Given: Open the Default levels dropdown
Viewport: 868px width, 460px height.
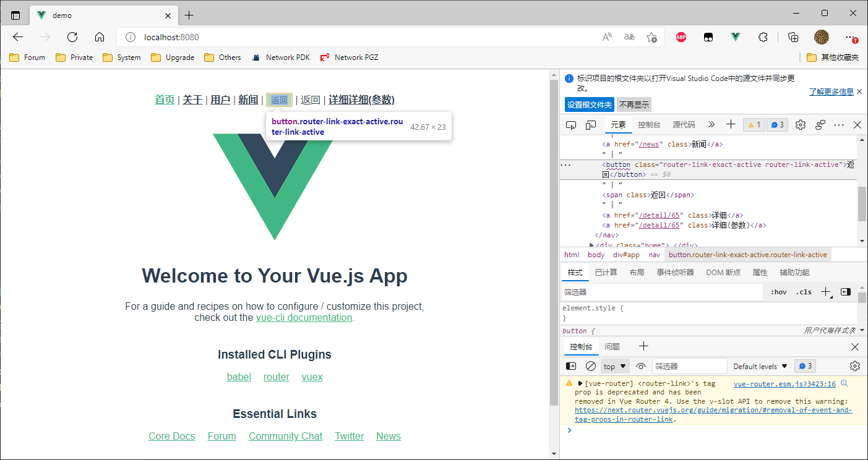Looking at the screenshot, I should click(760, 366).
